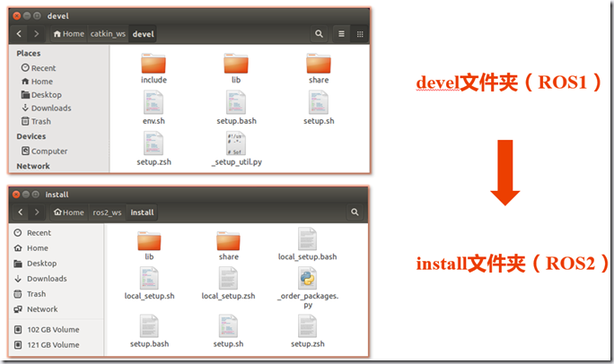614x364 pixels.
Task: Select _setup_util.py file in devel window
Action: [236, 148]
